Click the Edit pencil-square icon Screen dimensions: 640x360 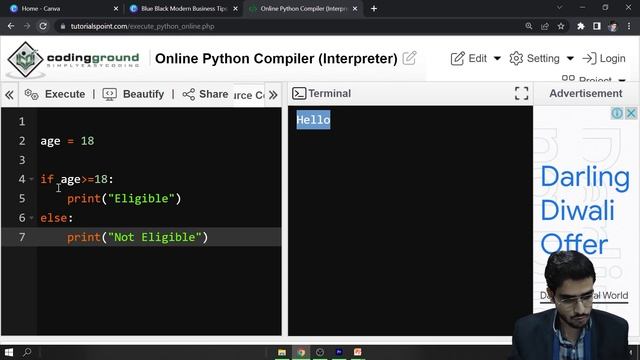pyautogui.click(x=458, y=58)
